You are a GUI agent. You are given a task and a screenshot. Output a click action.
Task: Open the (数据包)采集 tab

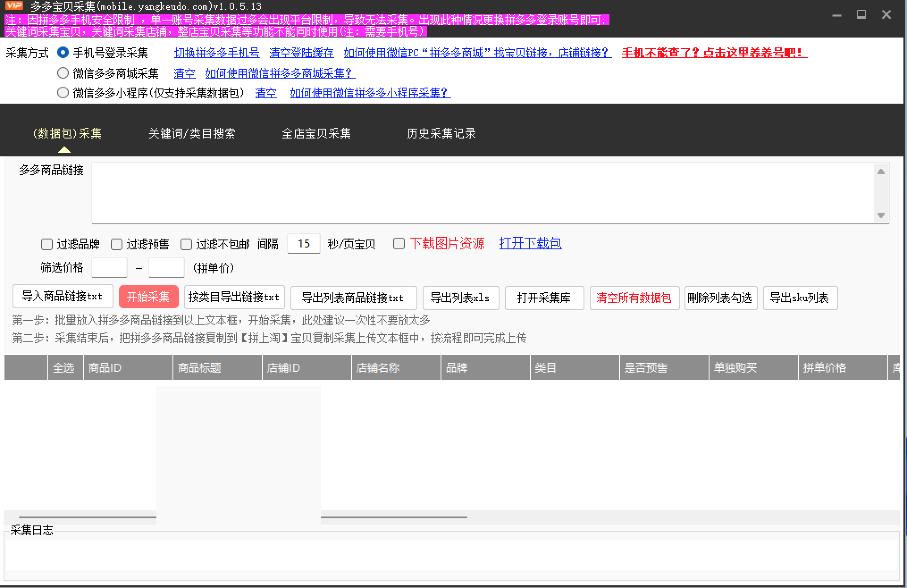point(67,133)
